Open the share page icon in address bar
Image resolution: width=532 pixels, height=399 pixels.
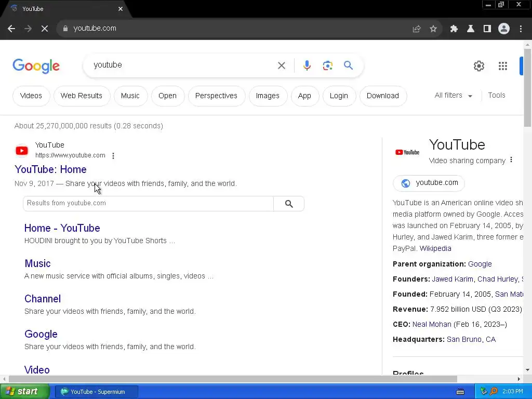417,29
